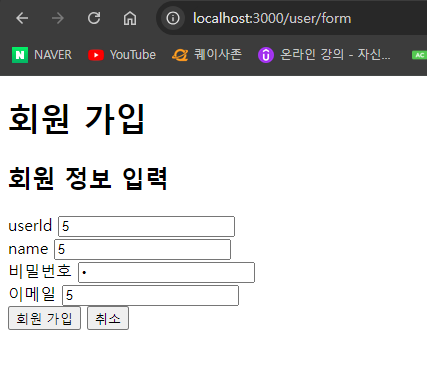Submit with the 회원 가입 button

click(44, 319)
